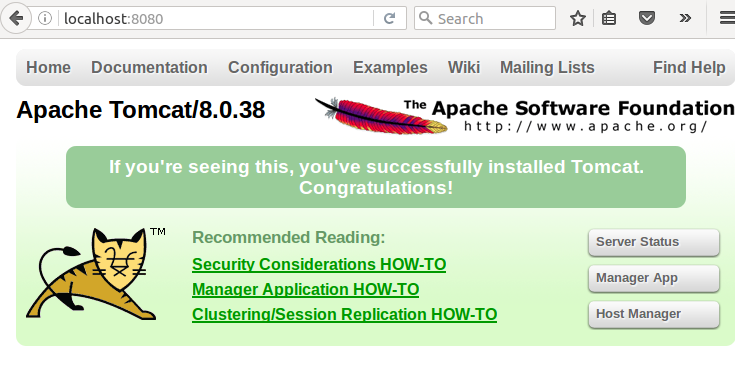Open the site information icon in address bar
Screen dimensions: 735x366
[45, 18]
